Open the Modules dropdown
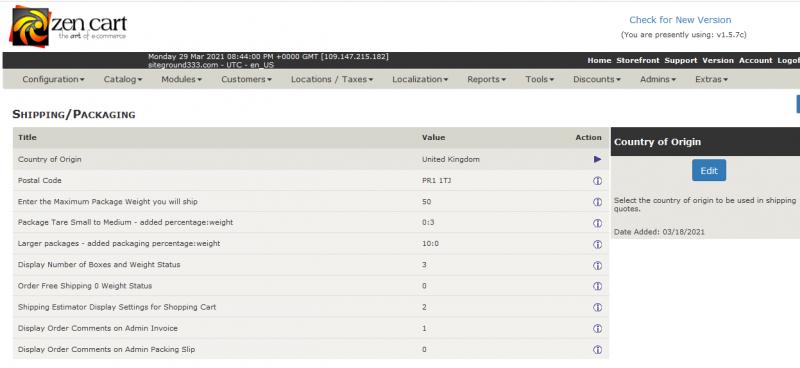This screenshot has height=368, width=800. click(182, 79)
